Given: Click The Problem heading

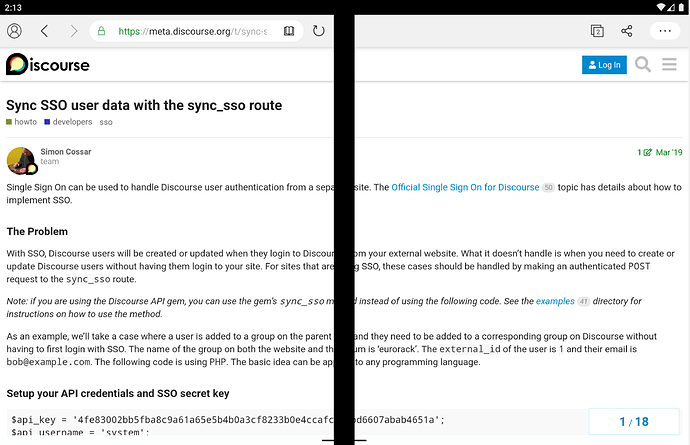Looking at the screenshot, I should (x=37, y=232).
